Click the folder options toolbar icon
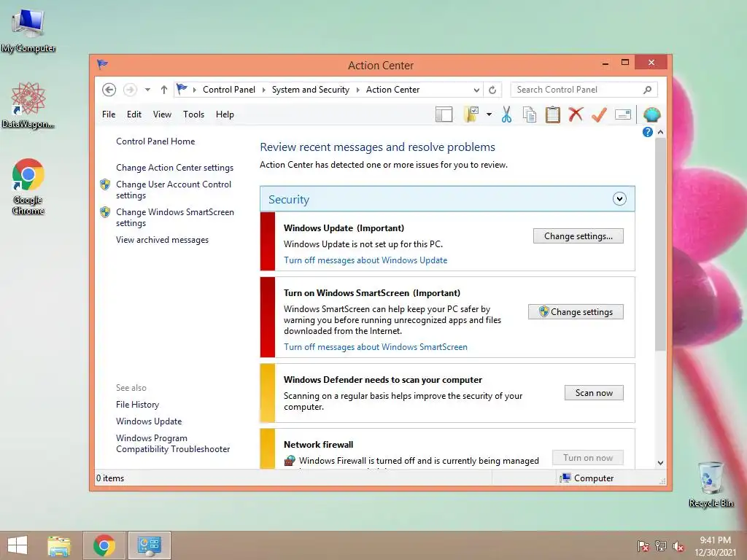The image size is (747, 560). (x=471, y=114)
